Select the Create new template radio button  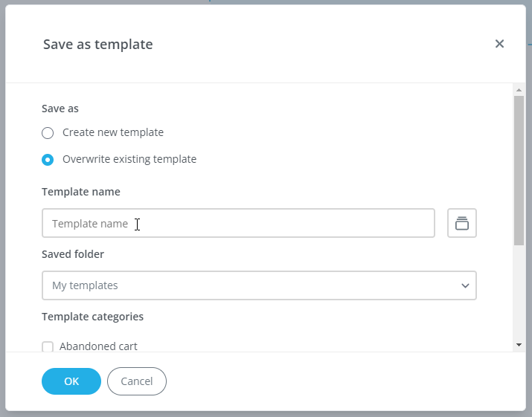coord(48,133)
